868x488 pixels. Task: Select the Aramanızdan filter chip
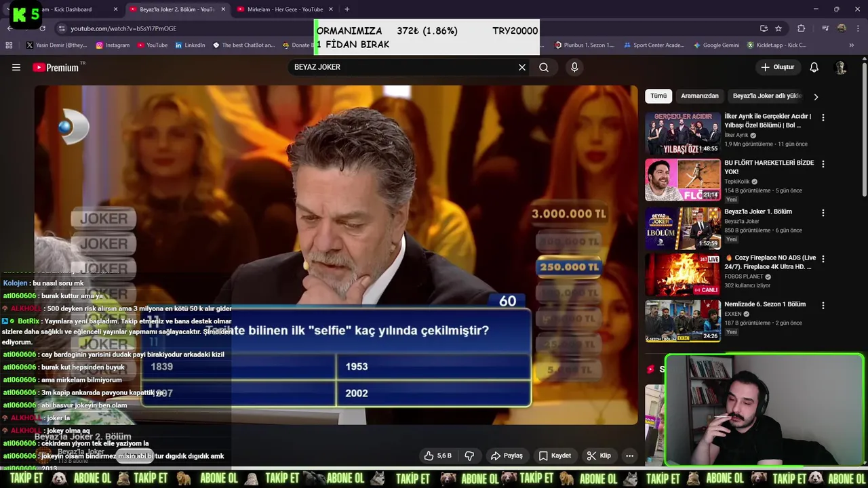700,96
